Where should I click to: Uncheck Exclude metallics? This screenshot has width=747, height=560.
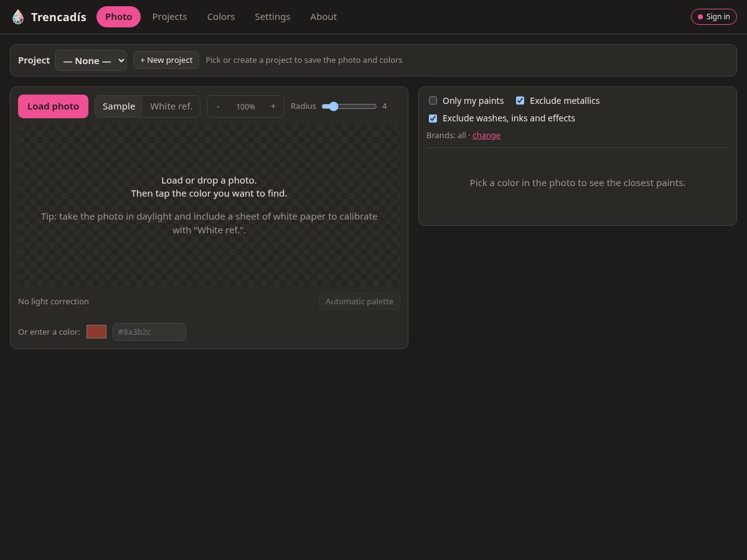coord(520,101)
